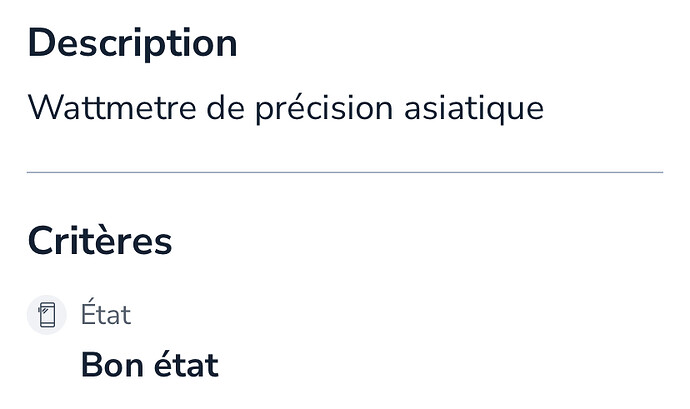690x409 pixels.
Task: Click the letter B starting Bon état
Action: [91, 365]
